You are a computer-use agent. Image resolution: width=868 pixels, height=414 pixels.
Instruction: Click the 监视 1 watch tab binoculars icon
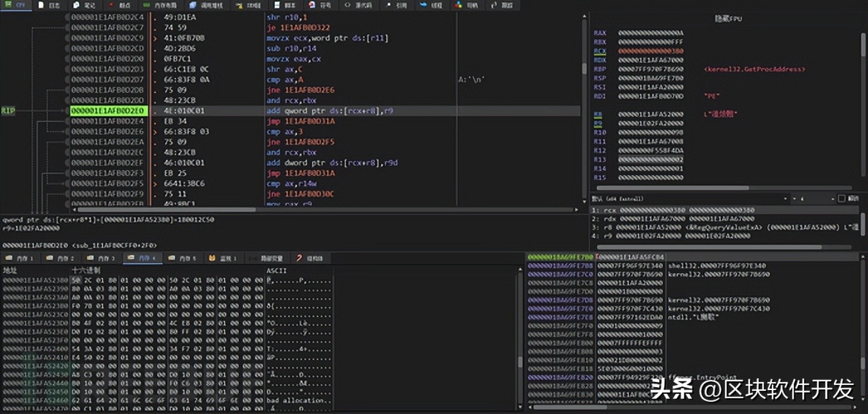(x=211, y=258)
